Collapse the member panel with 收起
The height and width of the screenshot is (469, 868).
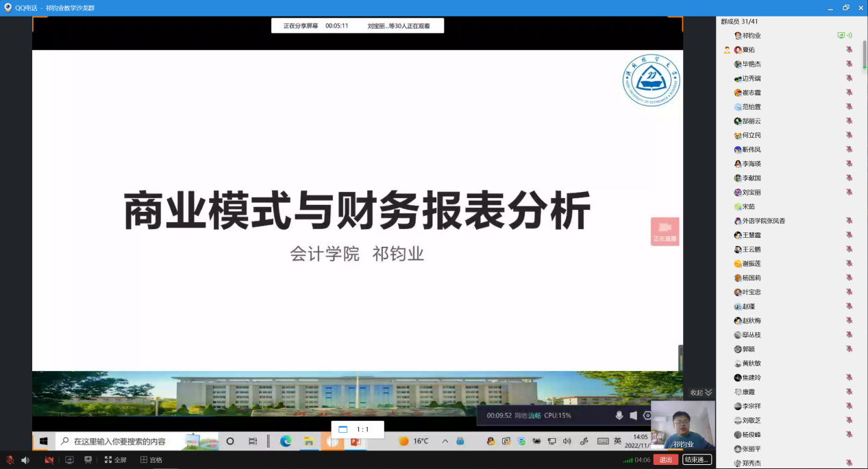click(701, 392)
